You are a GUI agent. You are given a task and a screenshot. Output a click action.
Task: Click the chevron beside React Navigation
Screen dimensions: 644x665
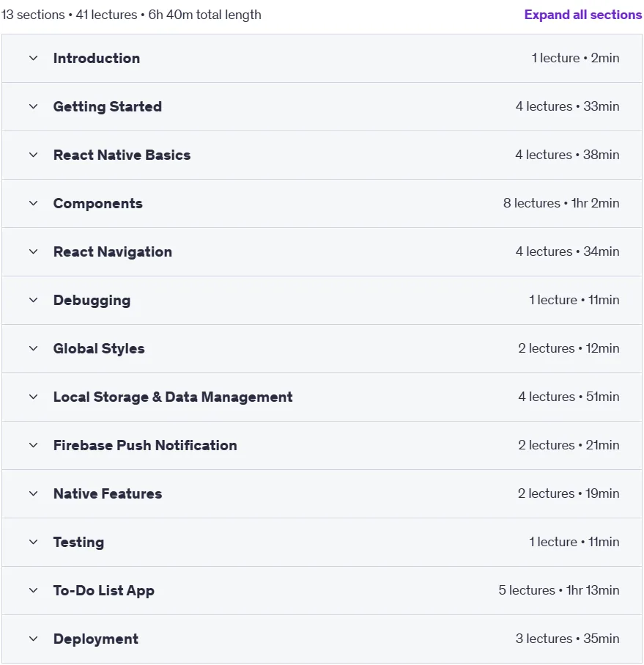click(34, 251)
